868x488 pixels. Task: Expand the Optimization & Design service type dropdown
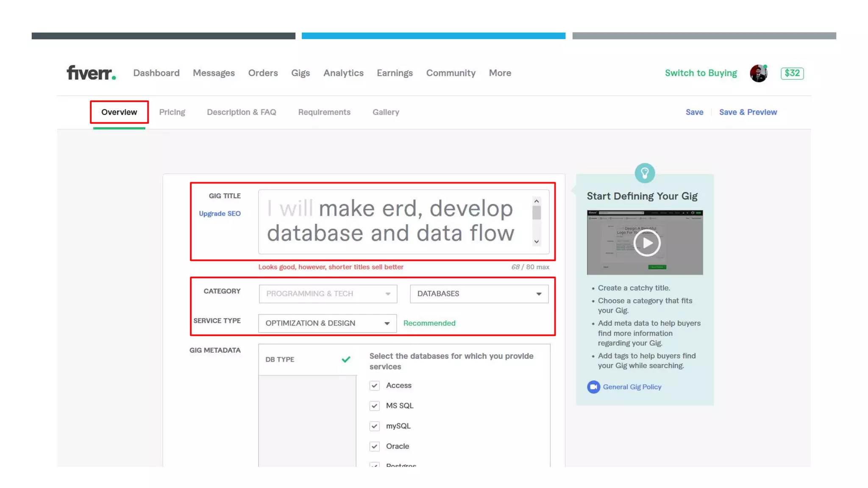tap(327, 323)
